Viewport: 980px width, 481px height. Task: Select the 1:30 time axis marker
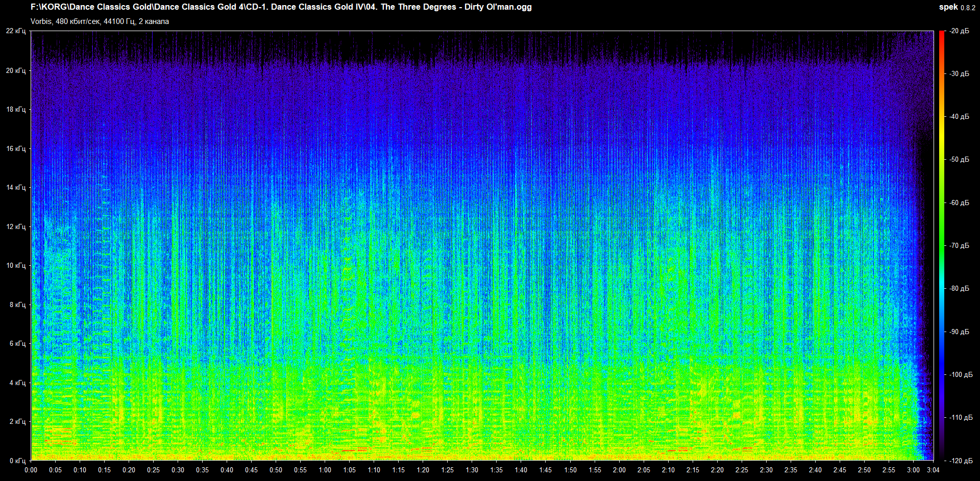[x=472, y=470]
